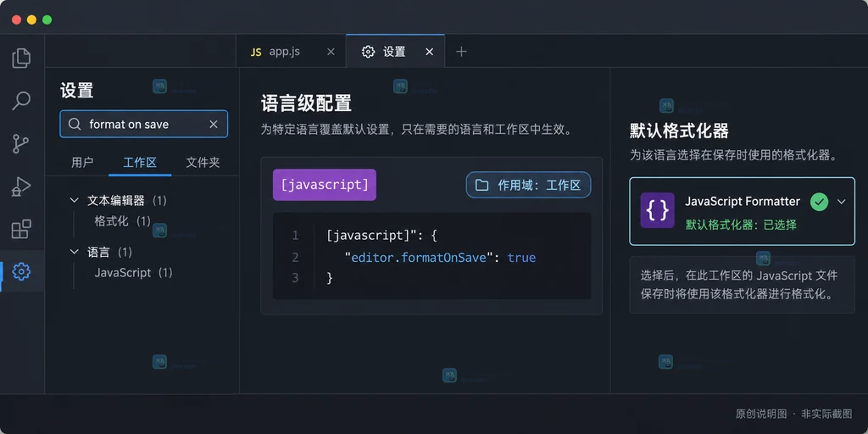Image resolution: width=868 pixels, height=434 pixels.
Task: Click the format on save search field
Action: 143,124
